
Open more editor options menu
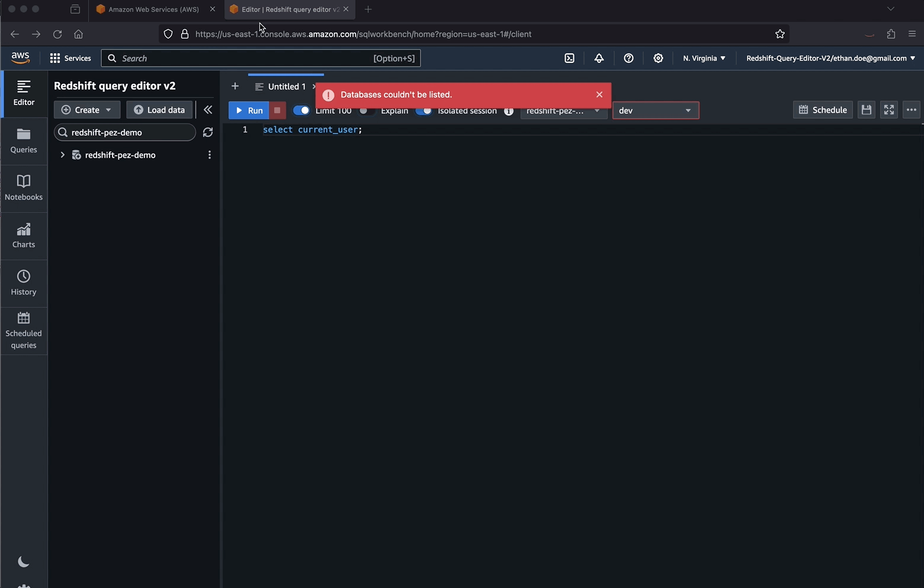(x=912, y=110)
